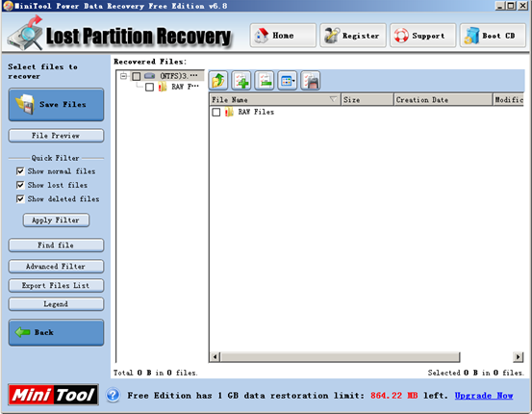Open the Support page
This screenshot has width=532, height=414.
(x=422, y=36)
